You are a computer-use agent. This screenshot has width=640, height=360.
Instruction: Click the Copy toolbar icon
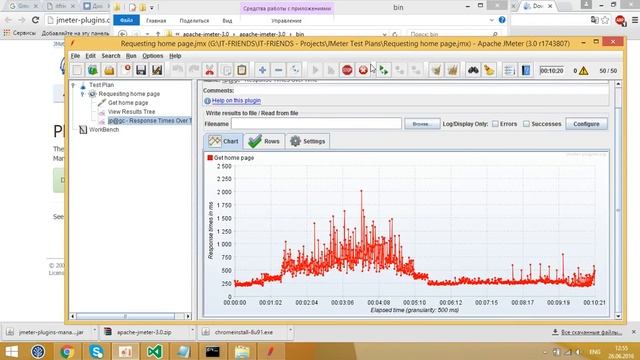pyautogui.click(x=226, y=70)
